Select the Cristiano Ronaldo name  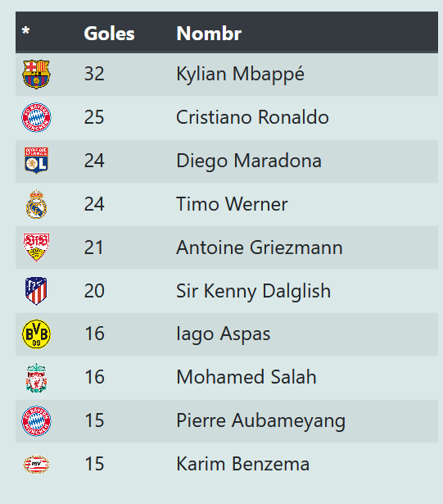pyautogui.click(x=252, y=117)
